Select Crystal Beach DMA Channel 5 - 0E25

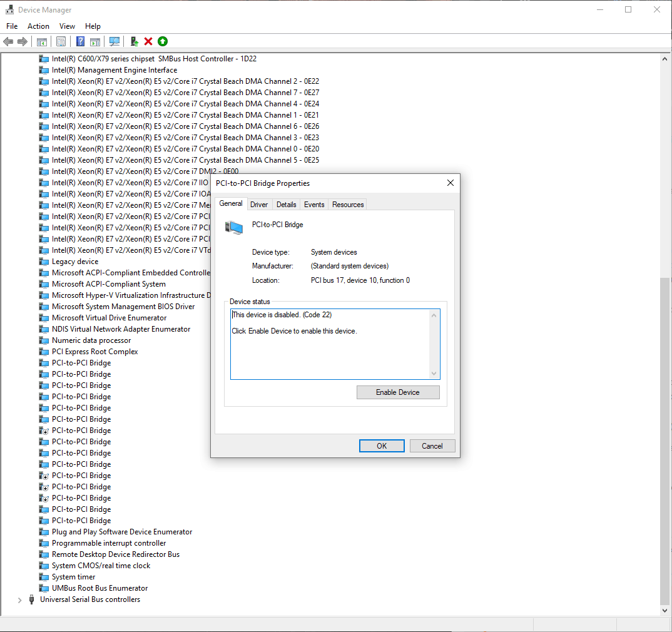click(x=186, y=160)
